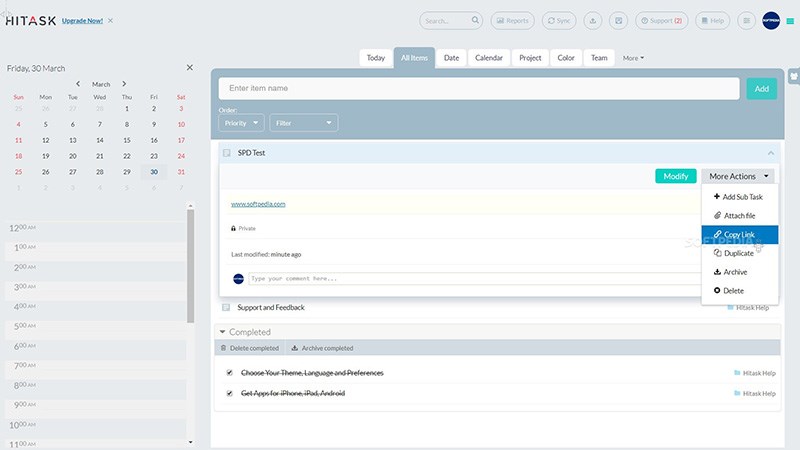Switch to the Team tab
Screen dimensions: 800x450
pyautogui.click(x=599, y=58)
